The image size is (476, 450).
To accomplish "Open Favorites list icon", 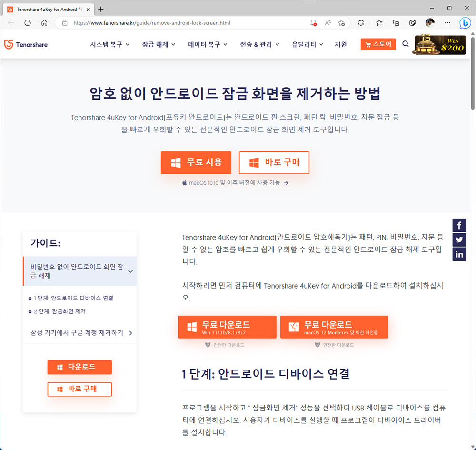I will click(379, 23).
